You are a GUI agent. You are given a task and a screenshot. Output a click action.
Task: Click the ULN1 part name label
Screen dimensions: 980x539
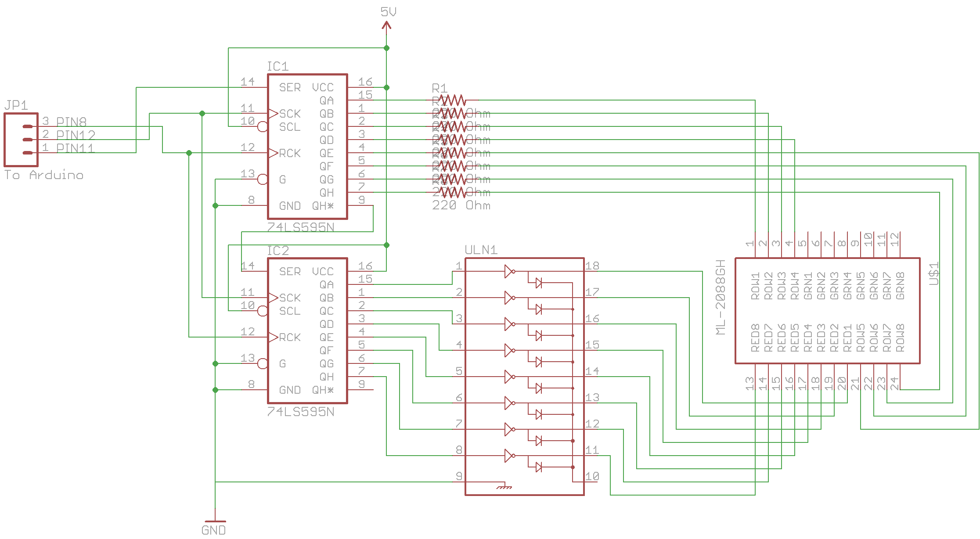point(481,250)
